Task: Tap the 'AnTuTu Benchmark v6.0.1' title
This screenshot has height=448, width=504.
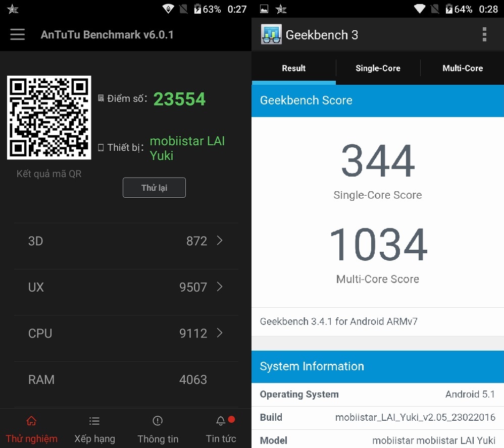Action: coord(107,34)
